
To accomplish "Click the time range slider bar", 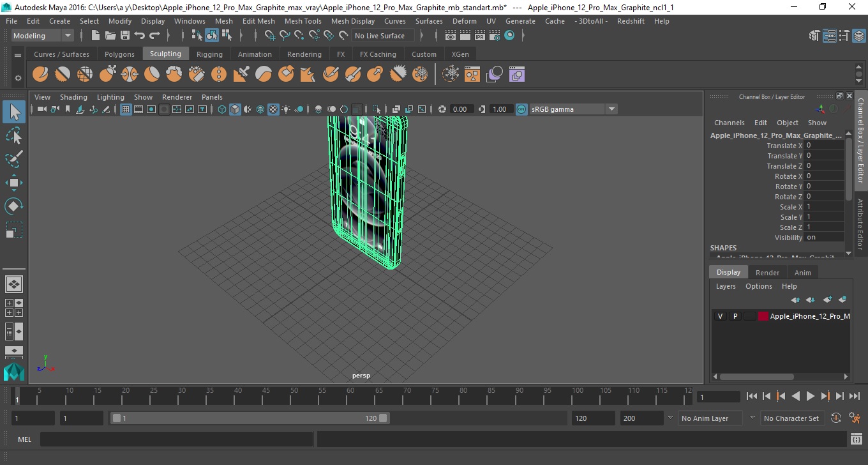I will tap(250, 418).
